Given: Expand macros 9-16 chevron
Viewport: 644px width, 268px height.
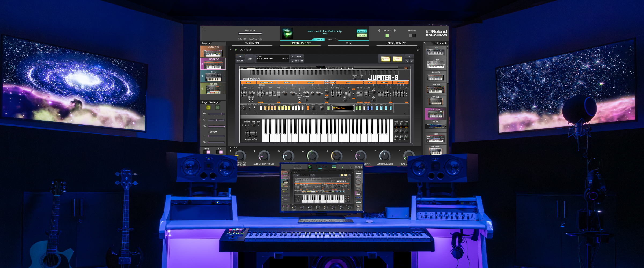Looking at the screenshot, I should click(x=230, y=148).
